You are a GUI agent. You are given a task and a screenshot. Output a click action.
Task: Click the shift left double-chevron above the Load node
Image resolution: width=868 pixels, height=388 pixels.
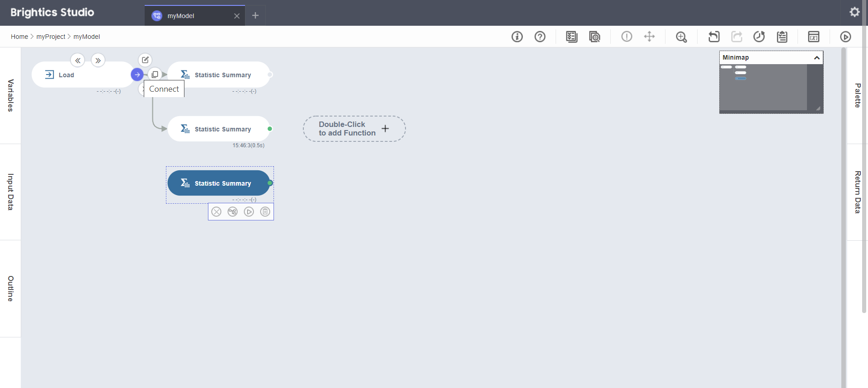click(x=78, y=60)
